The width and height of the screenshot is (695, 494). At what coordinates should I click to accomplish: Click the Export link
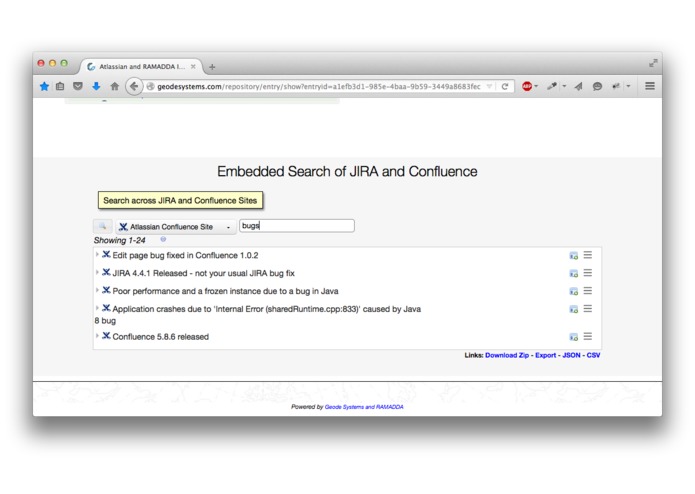[x=546, y=355]
